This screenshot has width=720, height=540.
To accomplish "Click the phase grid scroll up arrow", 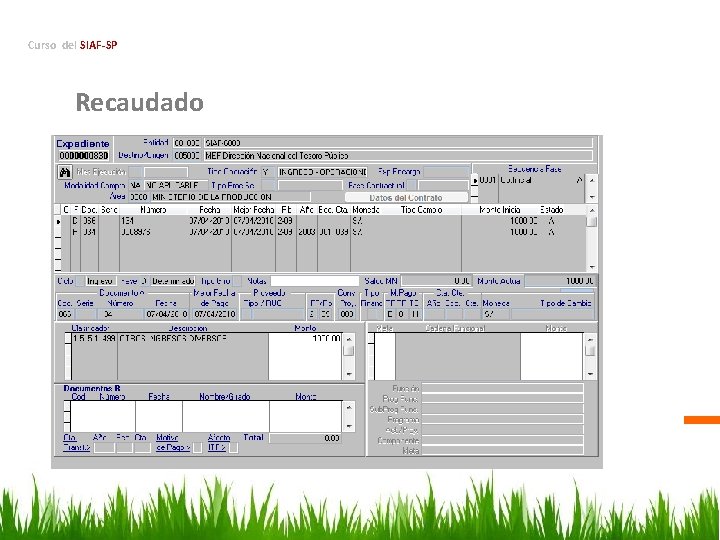I will [x=592, y=210].
